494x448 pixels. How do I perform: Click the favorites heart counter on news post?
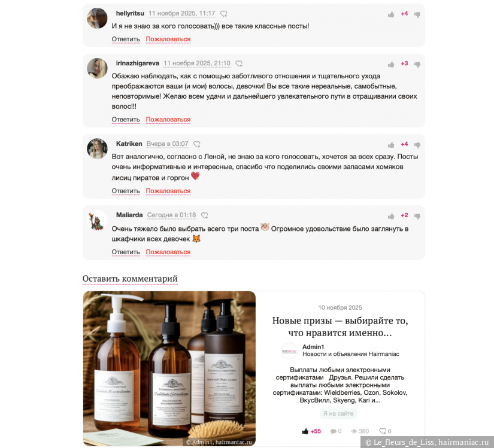coord(385,431)
